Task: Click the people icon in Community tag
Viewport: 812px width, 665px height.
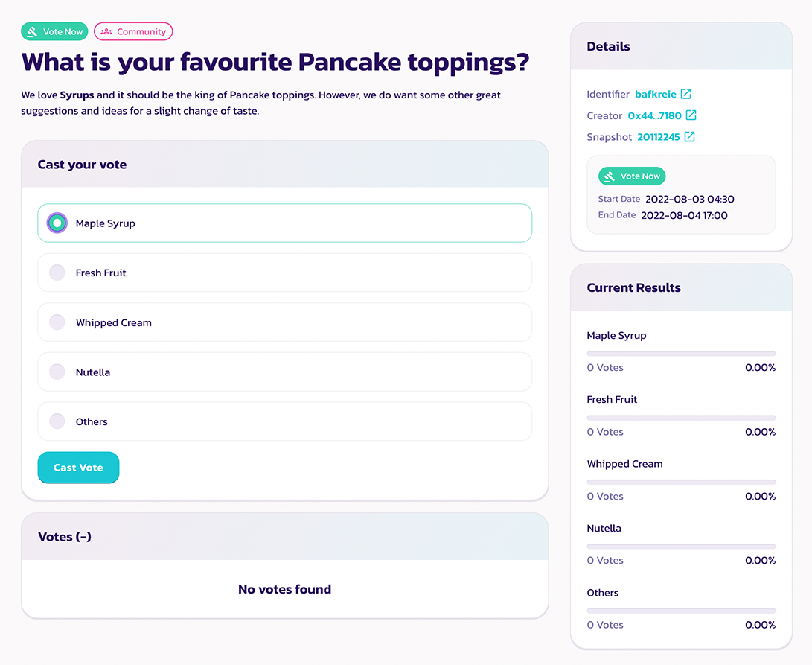Action: 106,32
